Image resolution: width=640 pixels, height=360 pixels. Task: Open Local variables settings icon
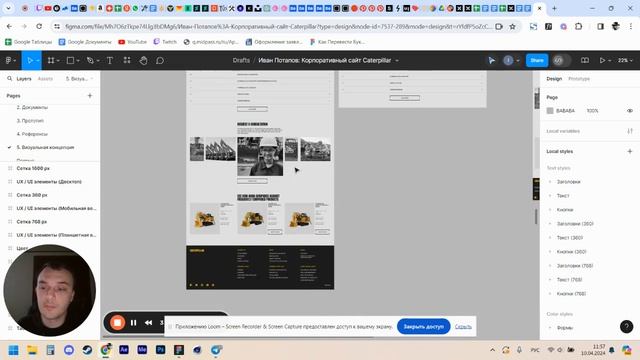[630, 131]
